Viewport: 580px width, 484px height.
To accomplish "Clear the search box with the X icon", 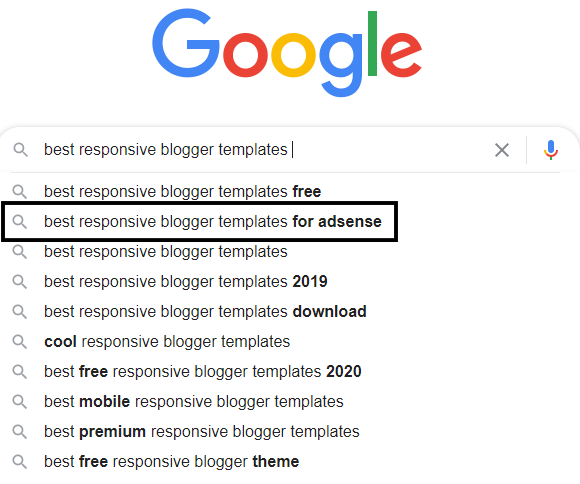I will 502,150.
